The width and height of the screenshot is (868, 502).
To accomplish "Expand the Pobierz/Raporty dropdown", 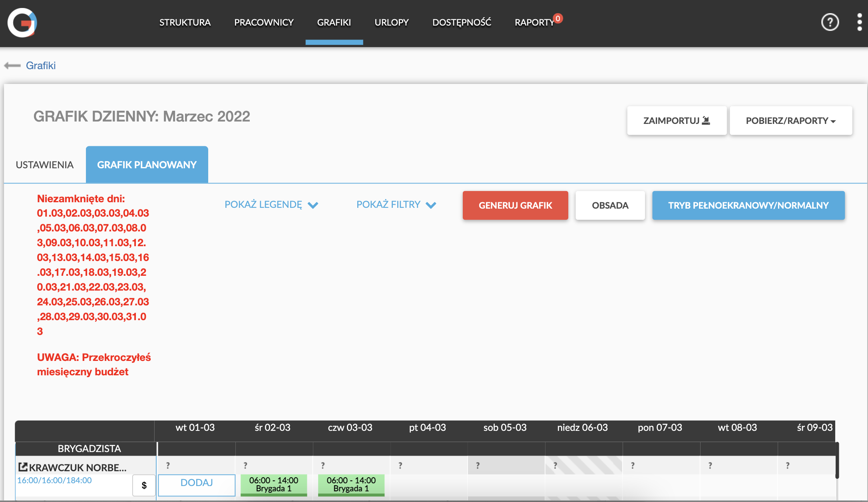I will click(x=790, y=121).
